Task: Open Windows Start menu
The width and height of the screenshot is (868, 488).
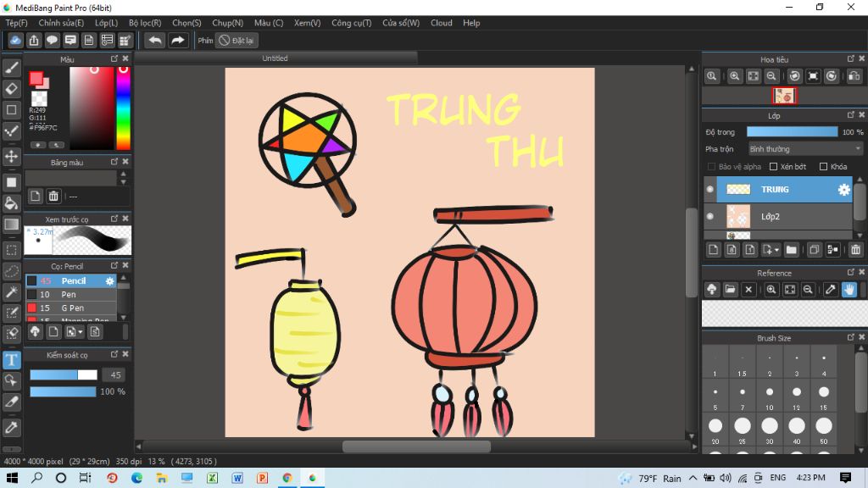Action: click(12, 478)
